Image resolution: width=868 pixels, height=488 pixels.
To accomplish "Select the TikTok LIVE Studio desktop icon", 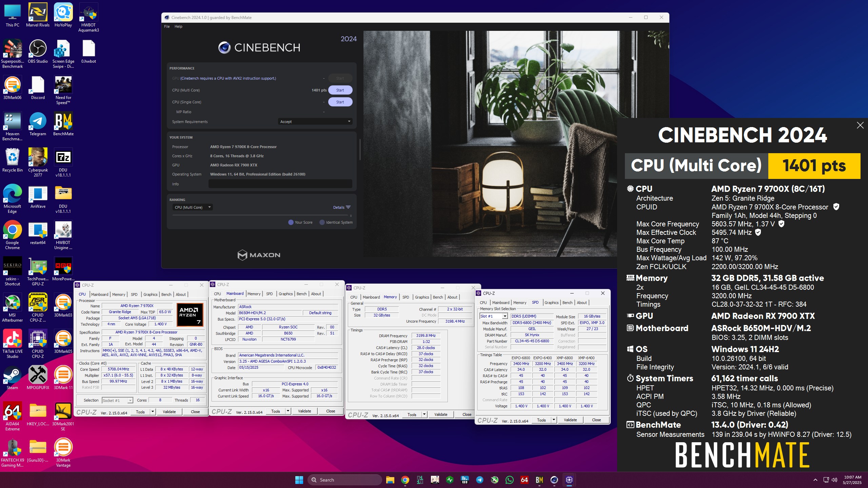I will click(13, 344).
